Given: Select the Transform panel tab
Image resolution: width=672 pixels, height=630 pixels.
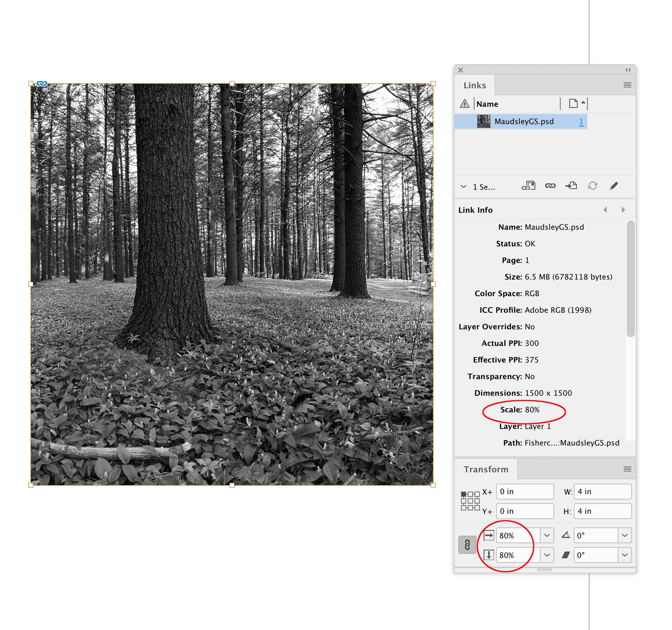Looking at the screenshot, I should point(486,469).
